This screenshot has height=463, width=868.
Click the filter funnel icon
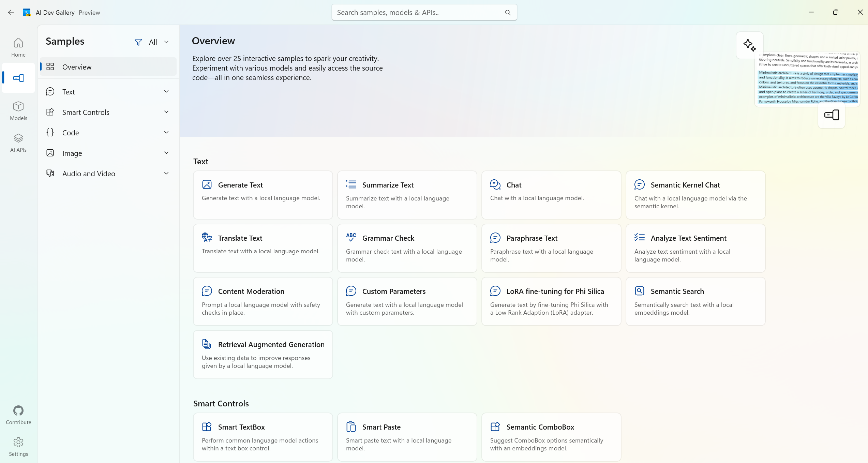pyautogui.click(x=138, y=42)
